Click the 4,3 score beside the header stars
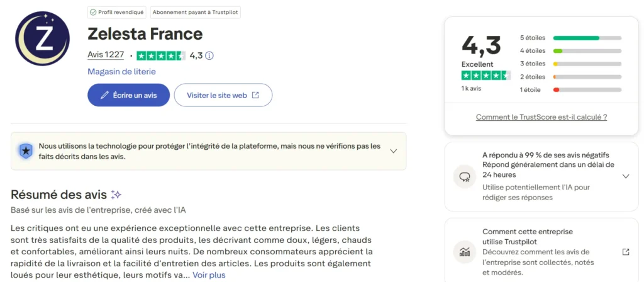The height and width of the screenshot is (282, 644). pos(196,55)
